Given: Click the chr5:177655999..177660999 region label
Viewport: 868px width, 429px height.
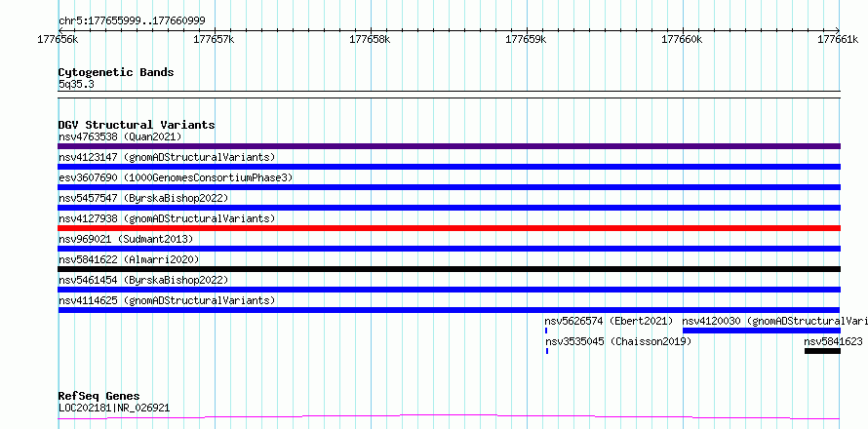Looking at the screenshot, I should click(x=132, y=20).
